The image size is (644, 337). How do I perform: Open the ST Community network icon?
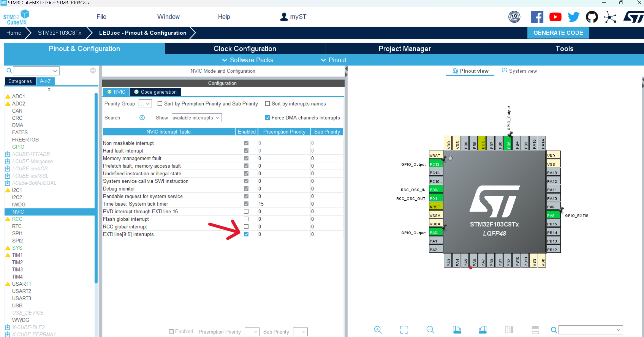point(610,17)
